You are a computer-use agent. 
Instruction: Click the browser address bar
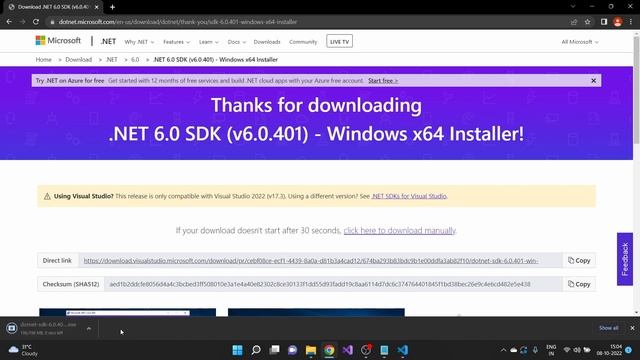click(306, 22)
